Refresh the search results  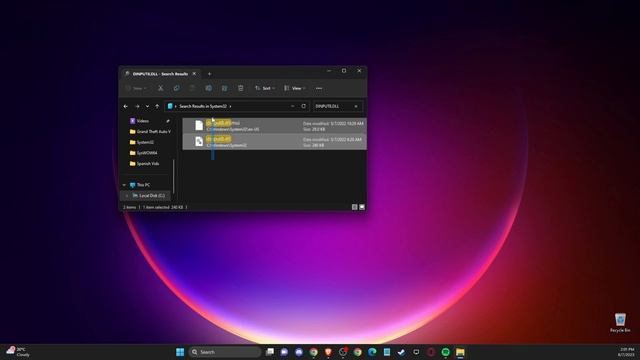[x=304, y=106]
